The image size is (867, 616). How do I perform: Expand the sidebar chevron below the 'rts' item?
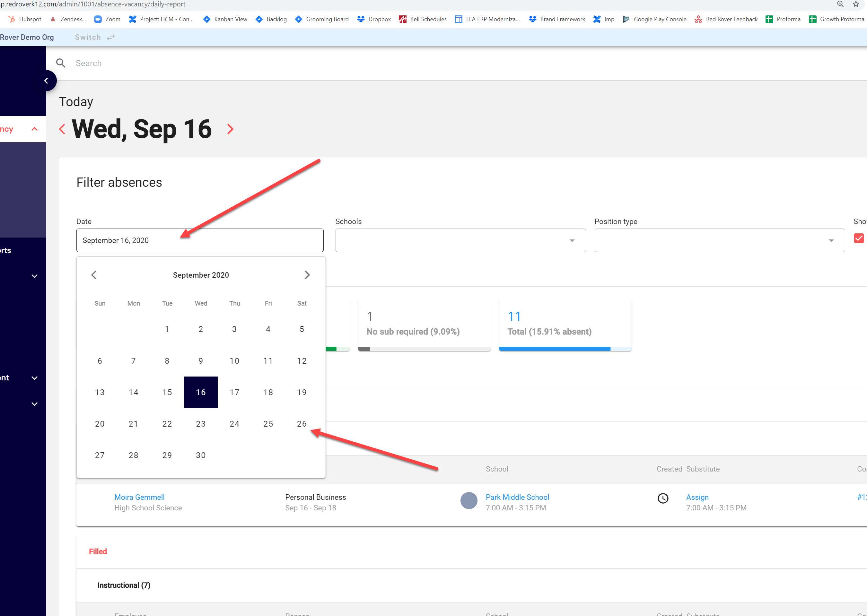[x=35, y=276]
